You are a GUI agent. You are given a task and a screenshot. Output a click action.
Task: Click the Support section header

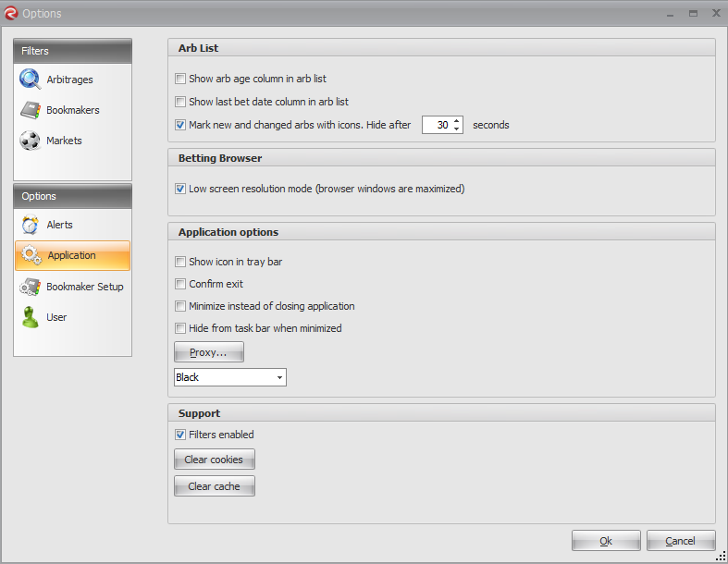point(441,413)
